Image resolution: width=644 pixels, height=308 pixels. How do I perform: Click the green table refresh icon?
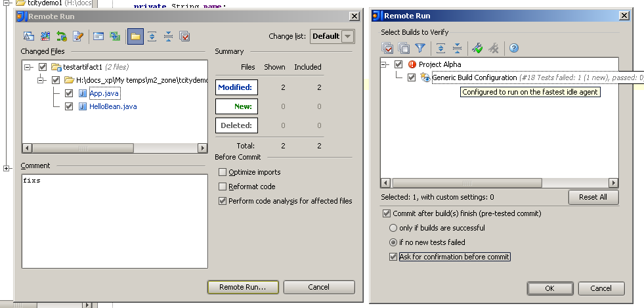point(115,37)
